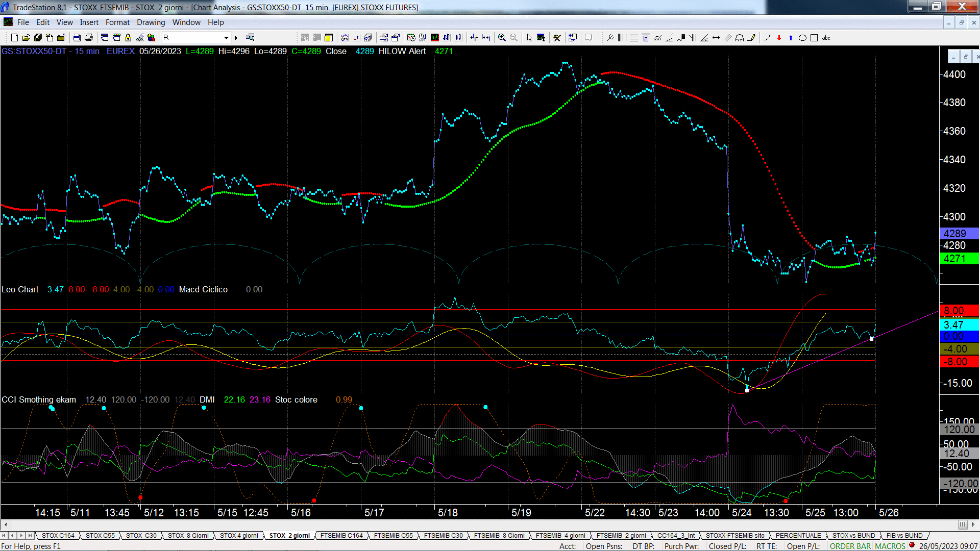Click the cyan 3.47 indicator value label
This screenshot has height=551, width=980.
tap(959, 324)
